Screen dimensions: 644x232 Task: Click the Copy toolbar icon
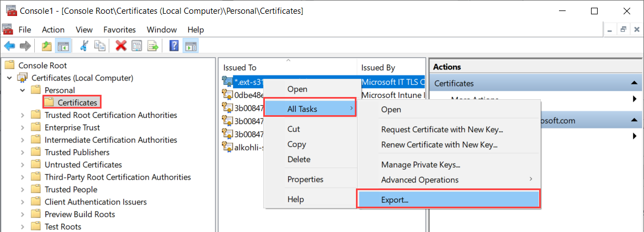[100, 46]
